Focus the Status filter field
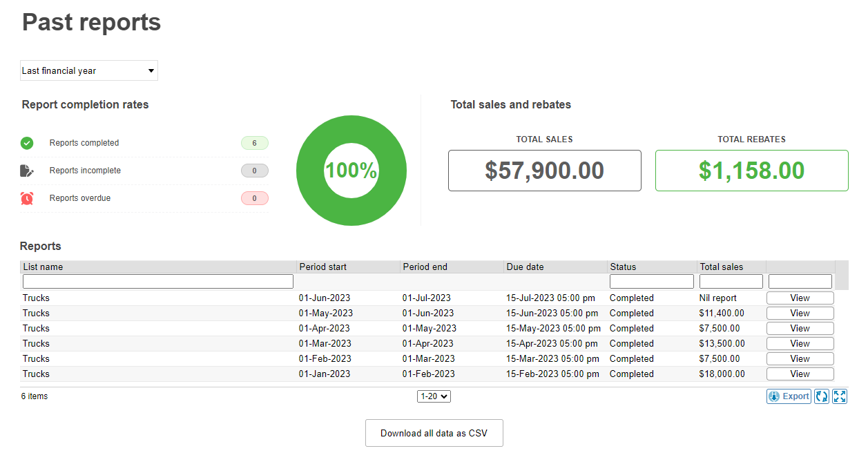This screenshot has width=868, height=453. 651,282
